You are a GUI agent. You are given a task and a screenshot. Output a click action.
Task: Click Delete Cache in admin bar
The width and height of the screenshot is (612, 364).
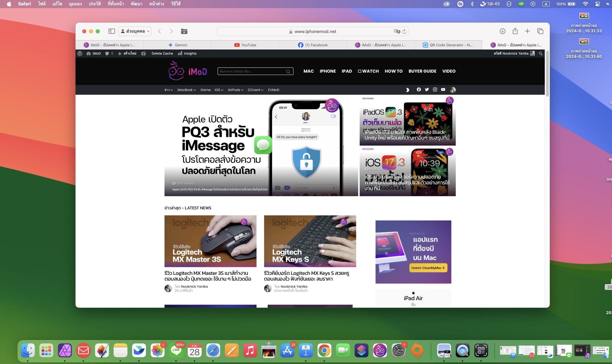click(162, 54)
